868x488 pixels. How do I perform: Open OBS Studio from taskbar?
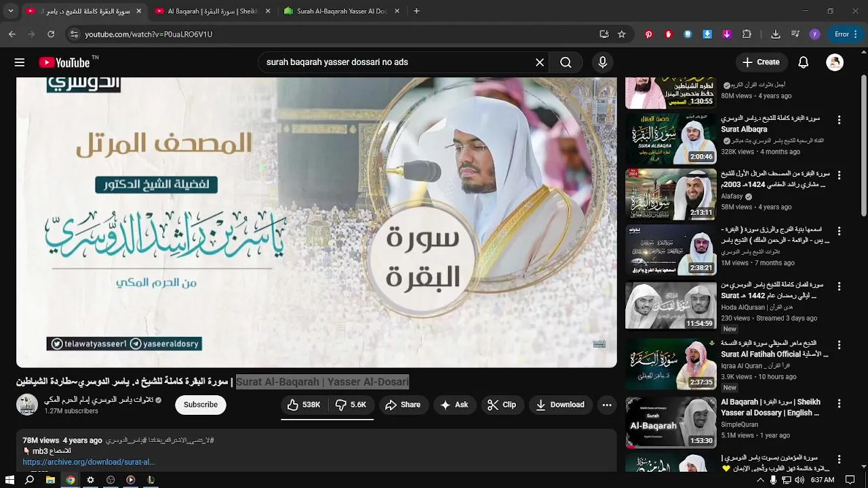(x=111, y=480)
